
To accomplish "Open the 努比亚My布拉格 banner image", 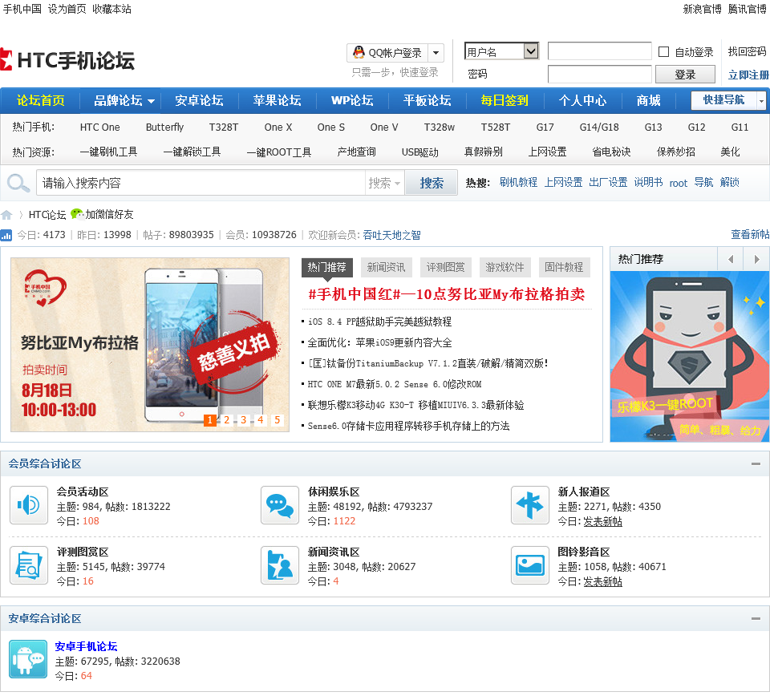I will click(150, 345).
